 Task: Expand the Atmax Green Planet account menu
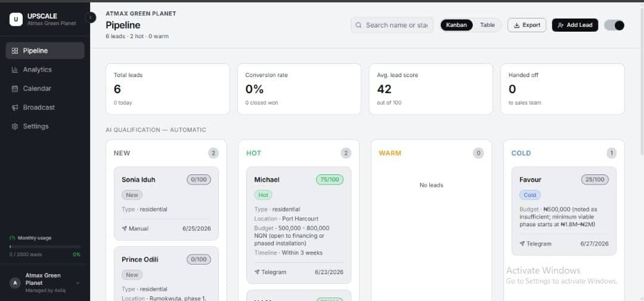45,283
